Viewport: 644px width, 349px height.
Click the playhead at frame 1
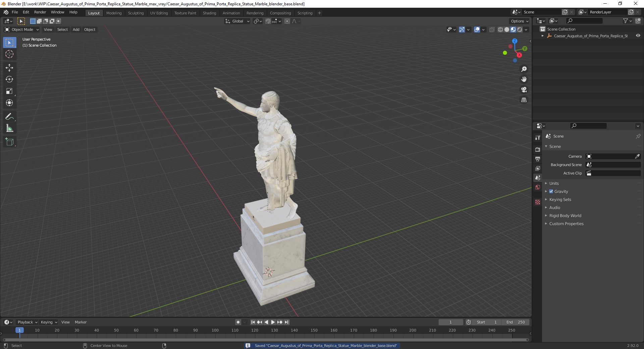[x=19, y=330]
